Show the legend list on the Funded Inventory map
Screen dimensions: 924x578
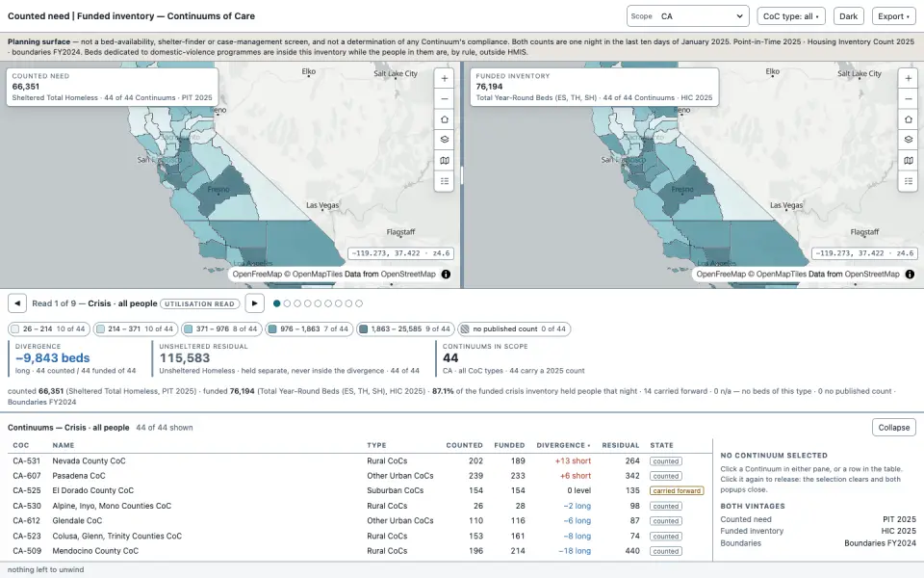pyautogui.click(x=908, y=181)
